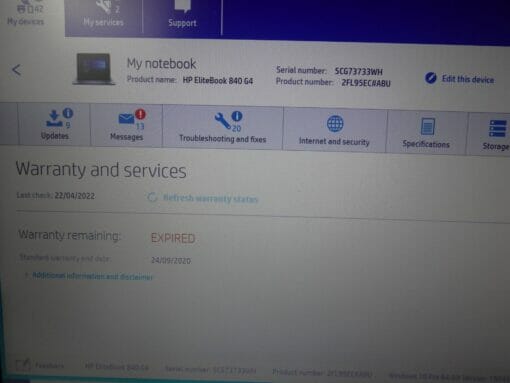This screenshot has height=383, width=510.
Task: Click the info badge on Updates
Action: click(68, 113)
